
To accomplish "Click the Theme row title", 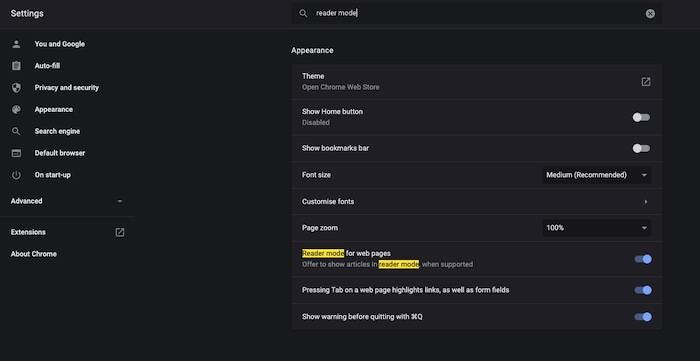I will coord(313,76).
